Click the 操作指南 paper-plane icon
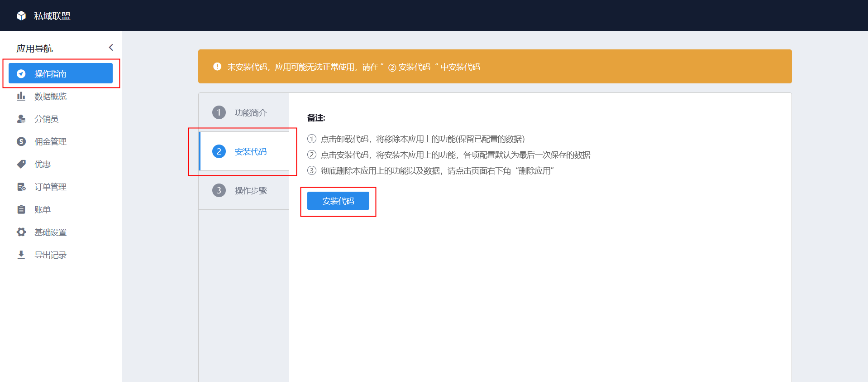The width and height of the screenshot is (868, 382). [21, 73]
